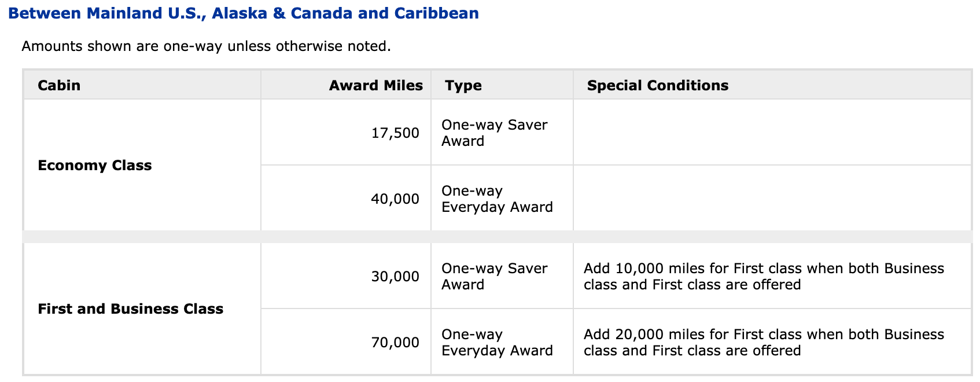Click the heading 'Between Mainland U.S., Alaska & Canada and Caribbean'
The width and height of the screenshot is (980, 382).
[244, 13]
